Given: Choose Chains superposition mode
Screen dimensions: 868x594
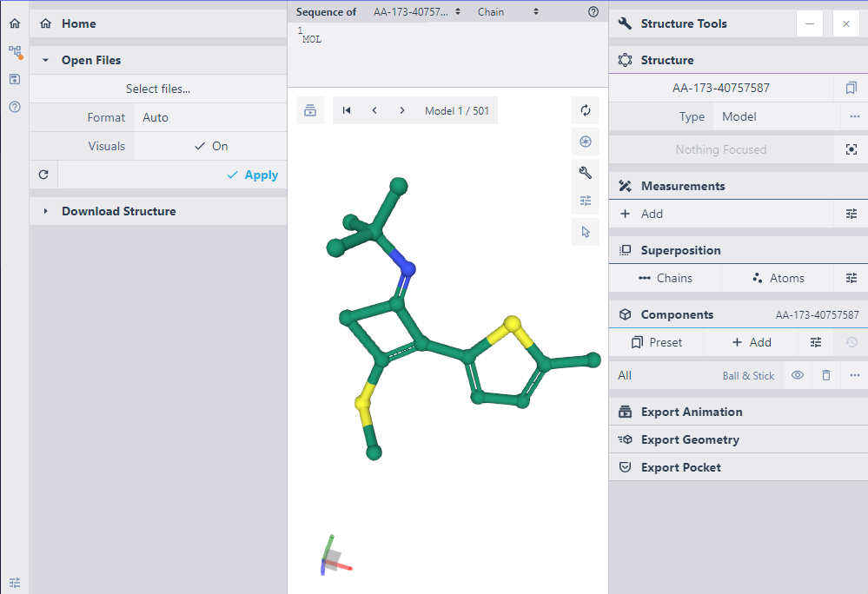Looking at the screenshot, I should tap(666, 278).
